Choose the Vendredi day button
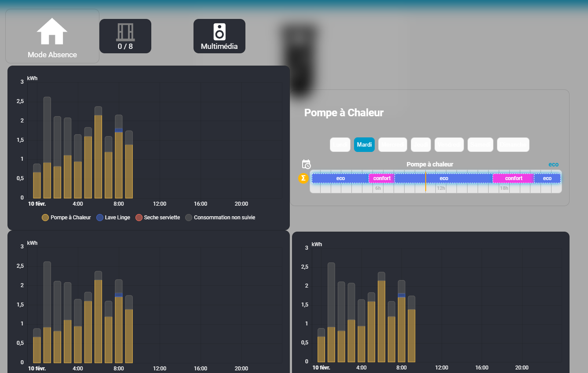 click(x=449, y=145)
